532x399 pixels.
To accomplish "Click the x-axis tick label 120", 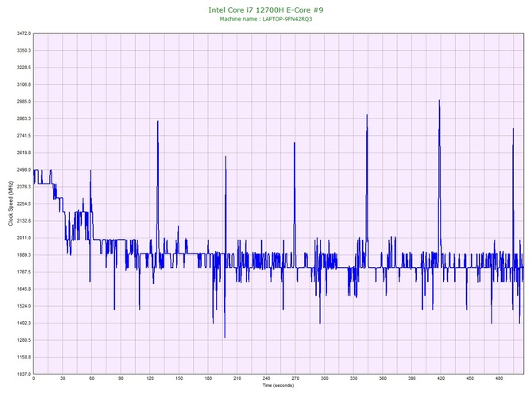I will pyautogui.click(x=150, y=378).
